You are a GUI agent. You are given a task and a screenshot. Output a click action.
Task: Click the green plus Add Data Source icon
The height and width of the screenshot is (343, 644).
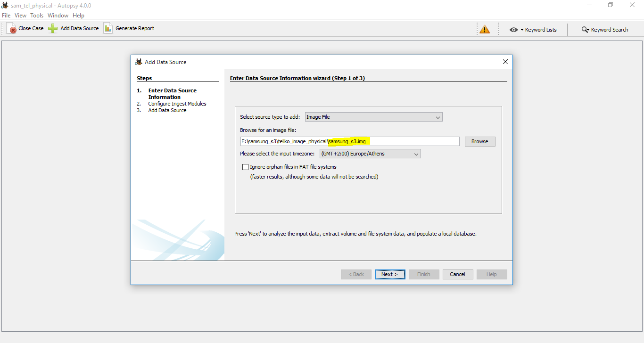point(53,28)
